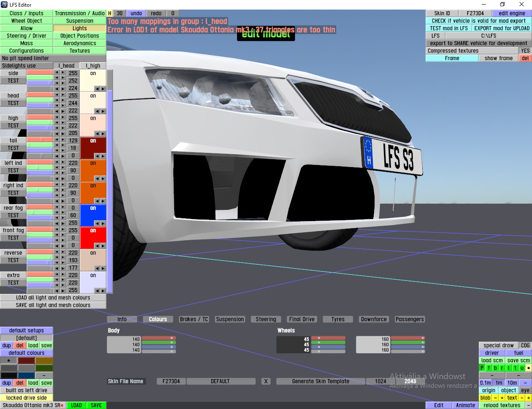This screenshot has width=532, height=409.
Task: Click CHECK if vehicle is valid for mod export
Action: [479, 21]
